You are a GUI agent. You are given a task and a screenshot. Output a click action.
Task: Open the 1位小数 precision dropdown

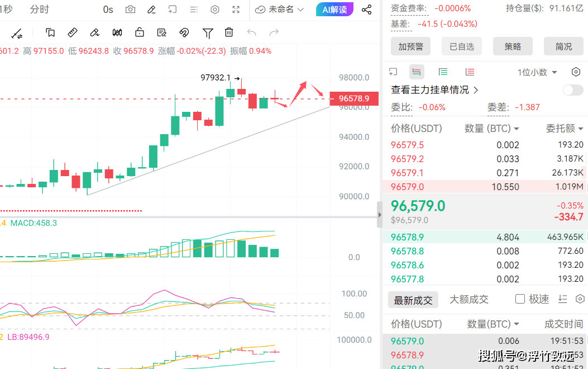(537, 72)
